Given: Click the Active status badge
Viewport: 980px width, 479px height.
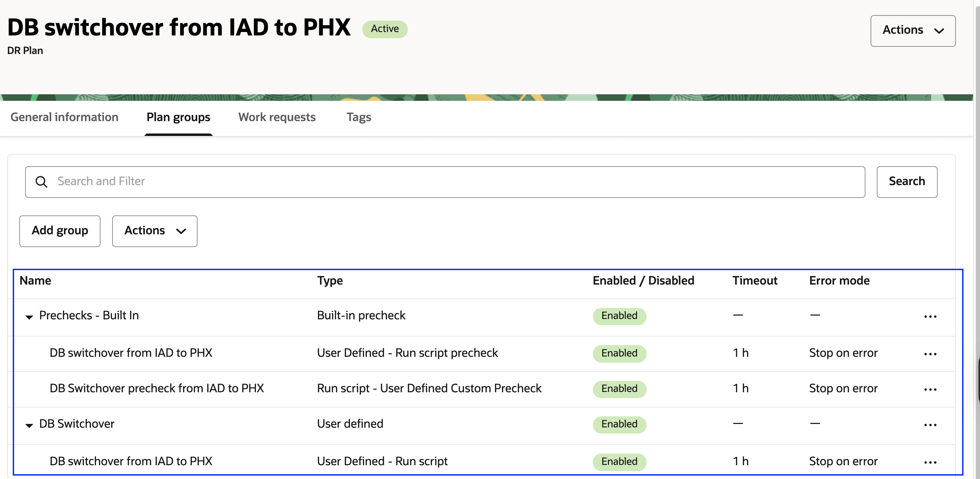Looking at the screenshot, I should (385, 29).
